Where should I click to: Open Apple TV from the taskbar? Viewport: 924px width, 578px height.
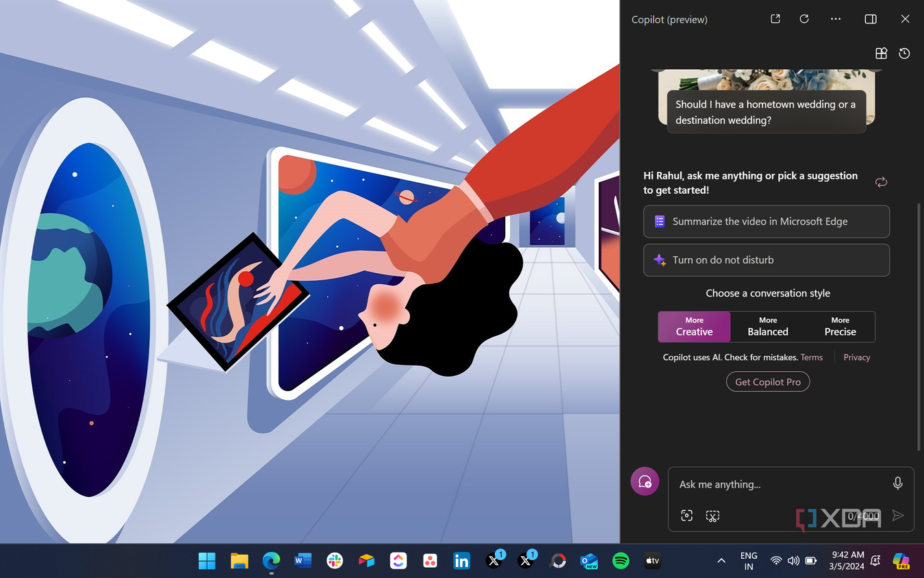click(652, 561)
